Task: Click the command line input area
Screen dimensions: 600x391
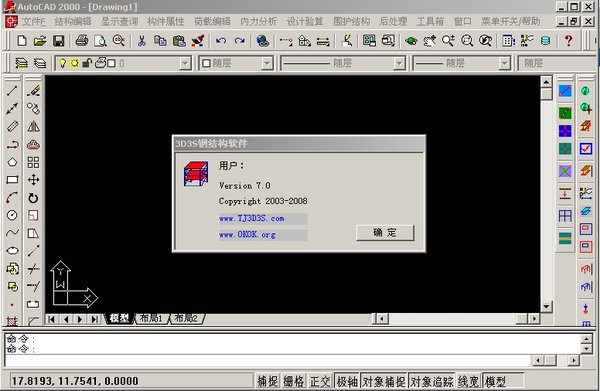Action: pyautogui.click(x=268, y=360)
